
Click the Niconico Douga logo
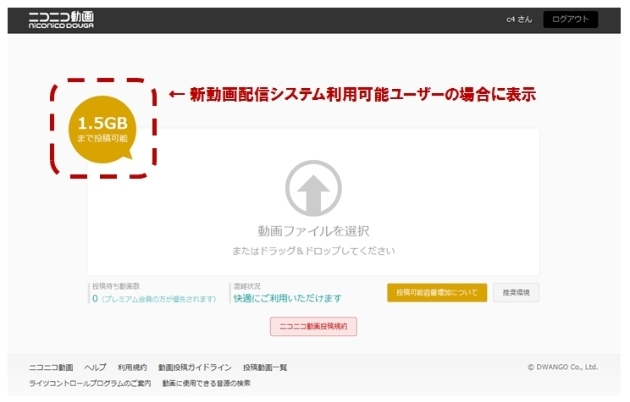[x=61, y=20]
